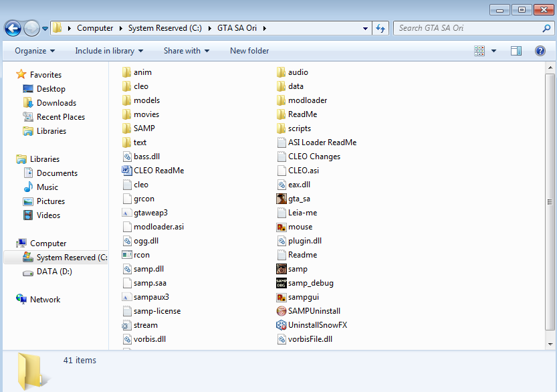Click the scrollbar up arrow
Screen dimensions: 557x392
pos(550,68)
